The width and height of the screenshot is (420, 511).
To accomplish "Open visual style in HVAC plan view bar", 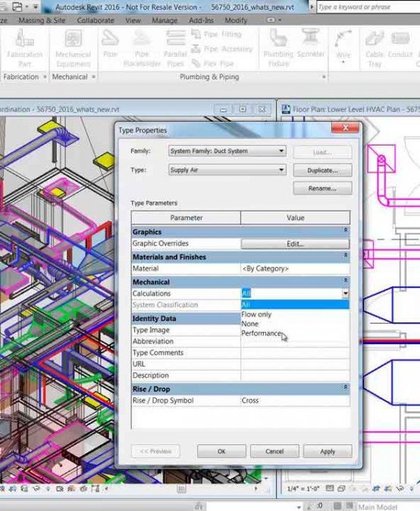I will pyautogui.click(x=341, y=488).
